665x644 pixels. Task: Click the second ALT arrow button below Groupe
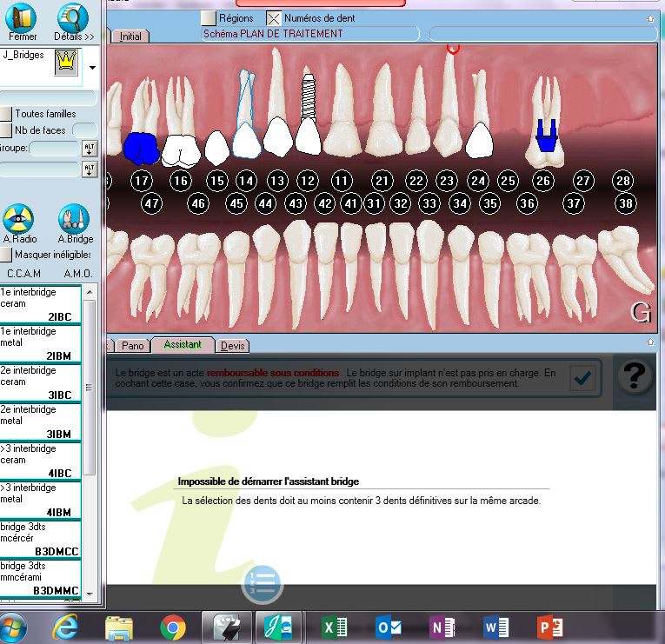[89, 169]
